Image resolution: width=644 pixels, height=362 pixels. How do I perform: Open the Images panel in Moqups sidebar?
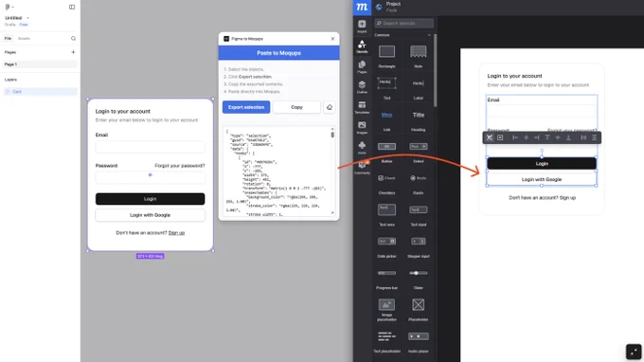pos(362,127)
